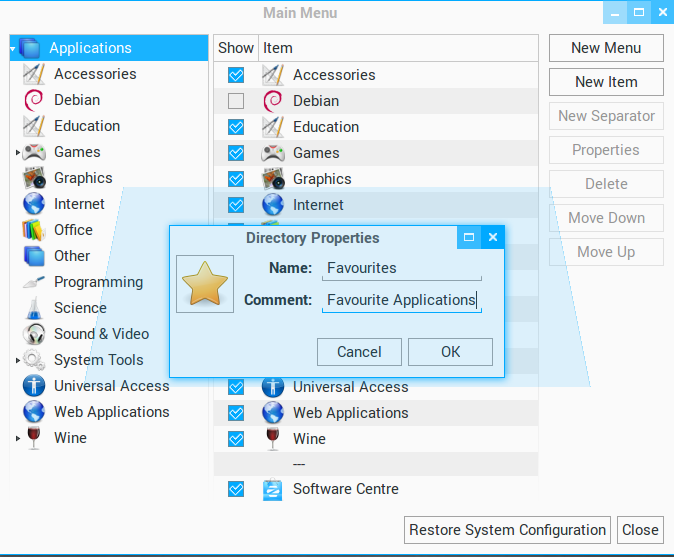This screenshot has height=557, width=674.
Task: Click the star icon in Directory Properties
Action: 205,284
